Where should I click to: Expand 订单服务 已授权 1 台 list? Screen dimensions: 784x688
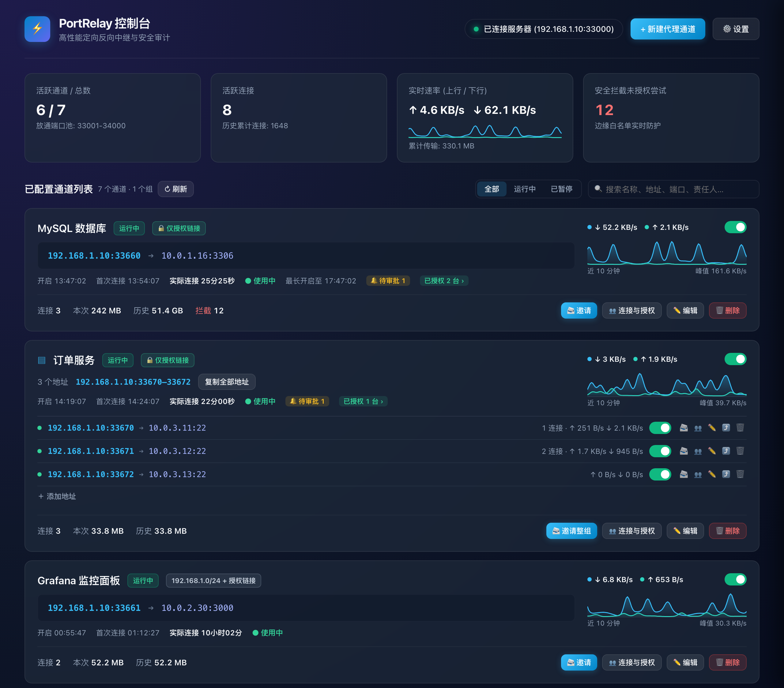tap(363, 401)
